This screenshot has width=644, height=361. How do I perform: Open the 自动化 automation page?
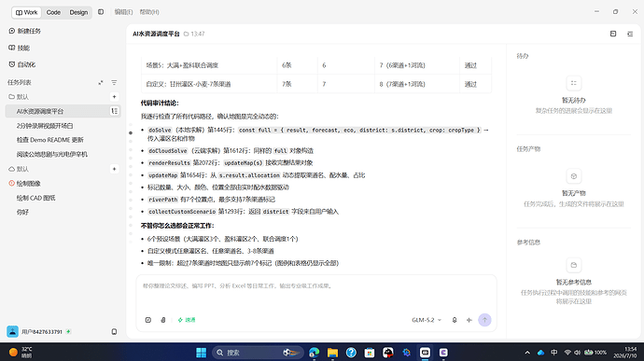tap(21, 64)
